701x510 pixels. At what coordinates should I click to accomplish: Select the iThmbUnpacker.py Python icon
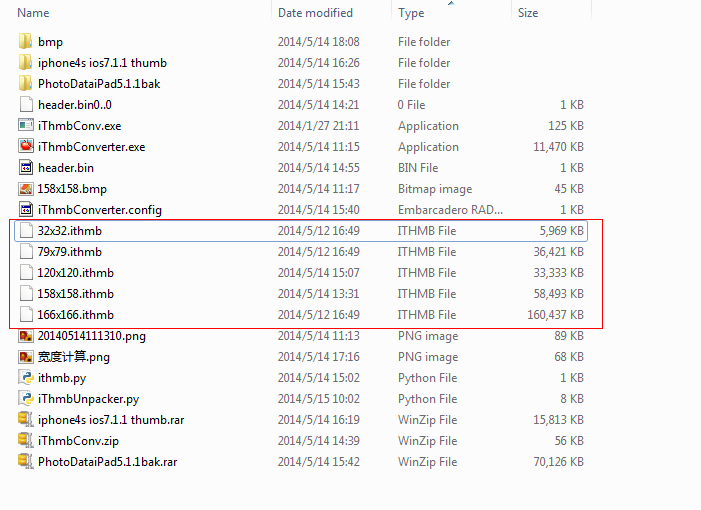(26, 399)
